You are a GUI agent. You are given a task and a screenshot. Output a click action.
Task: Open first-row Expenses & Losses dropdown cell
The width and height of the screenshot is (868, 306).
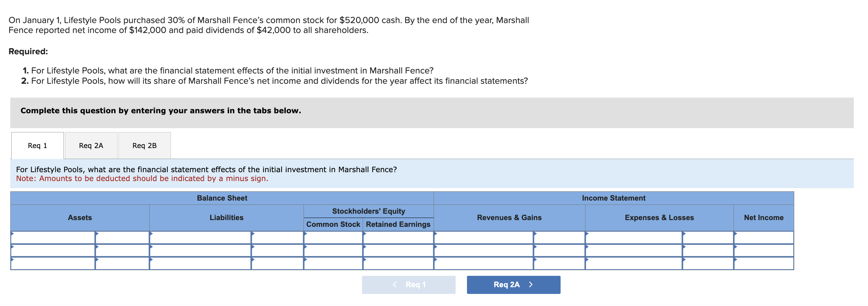(x=634, y=237)
